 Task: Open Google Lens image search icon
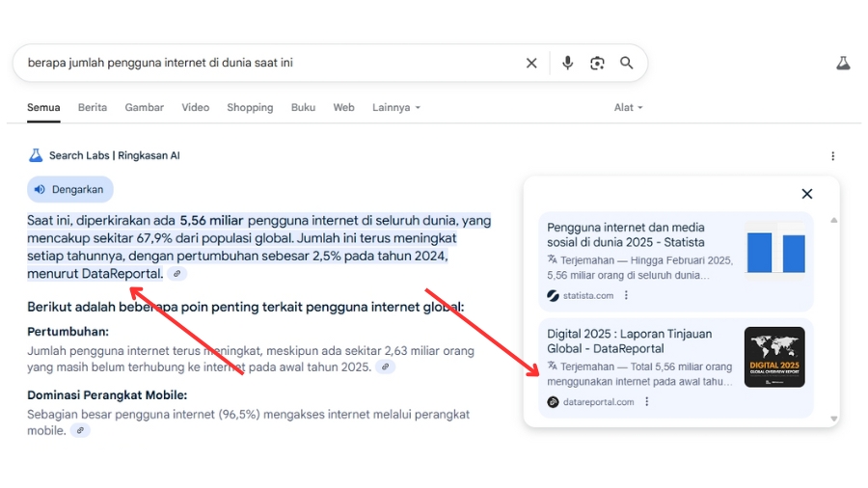click(597, 63)
